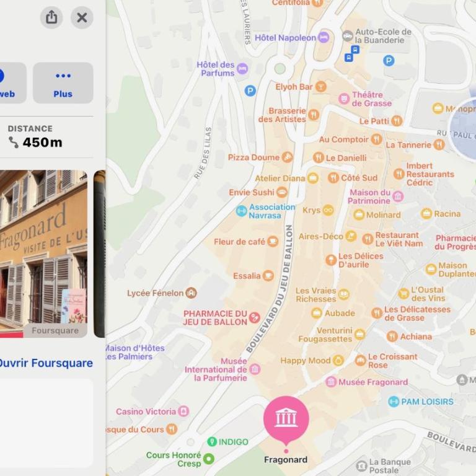
Task: Tap the parking icon near Hôtel des Parfums
Action: 250,90
